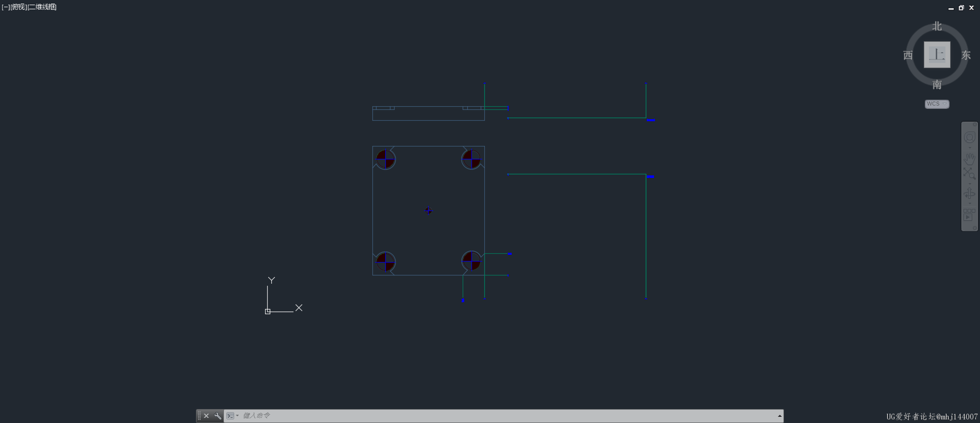Select the bottom-right hole circle
Viewport: 980px width, 423px height.
471,261
